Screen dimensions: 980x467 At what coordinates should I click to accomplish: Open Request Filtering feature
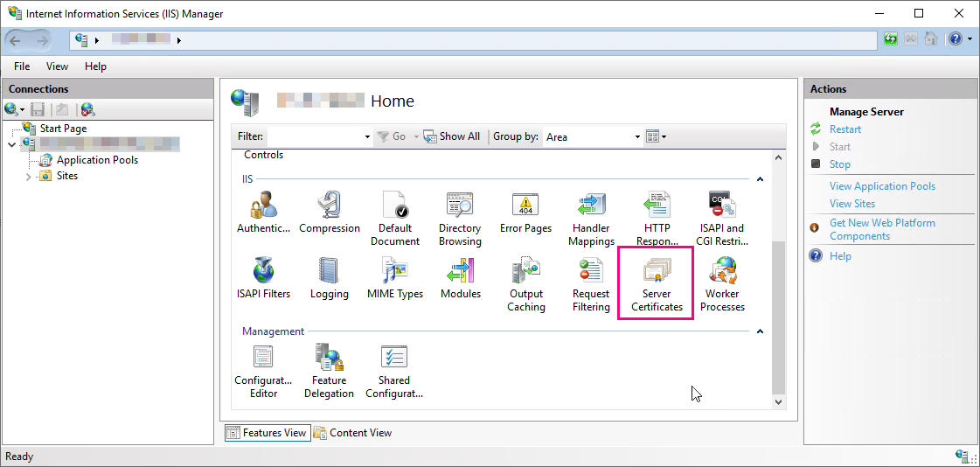pyautogui.click(x=591, y=282)
